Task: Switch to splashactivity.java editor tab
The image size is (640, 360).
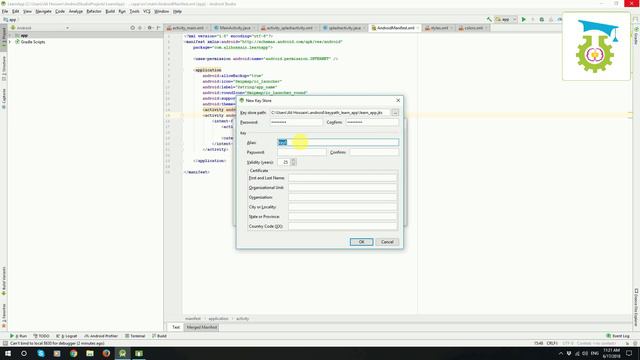Action: click(344, 28)
